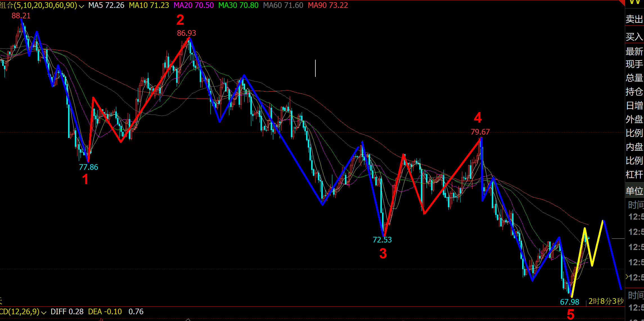Select the 杠杆 row in quote panel

pyautogui.click(x=634, y=174)
